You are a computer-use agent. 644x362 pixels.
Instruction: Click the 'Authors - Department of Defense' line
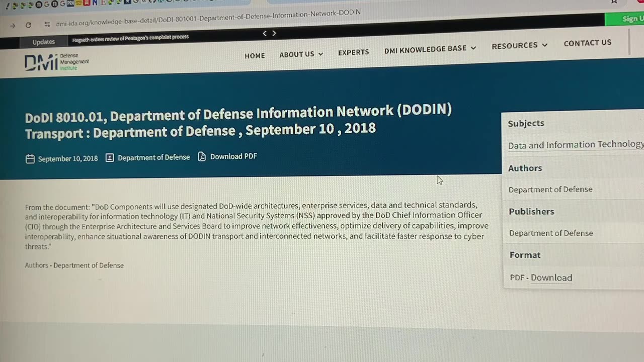pos(74,265)
